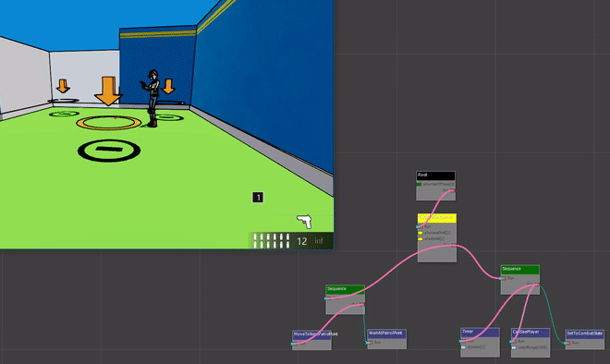The image size is (610, 364).
Task: Click Run input port on right Sequence
Action: coord(503,278)
